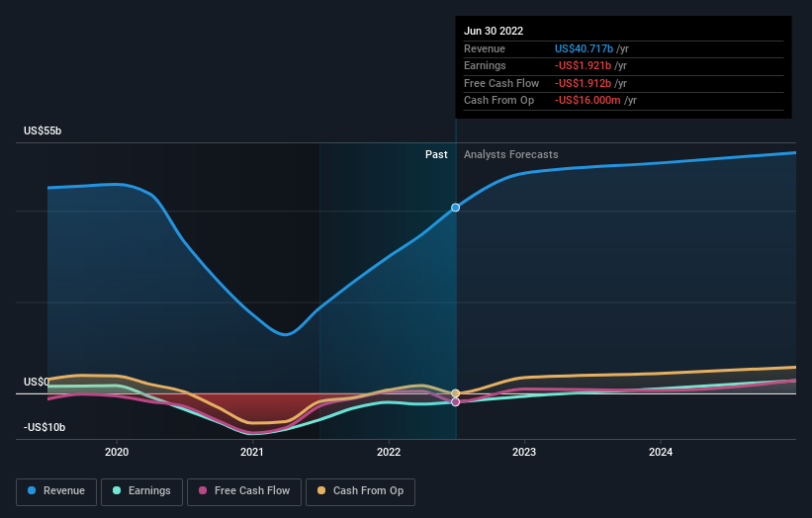Click the teal Earnings legend dot
Viewport: 812px width, 518px height.
click(x=117, y=490)
